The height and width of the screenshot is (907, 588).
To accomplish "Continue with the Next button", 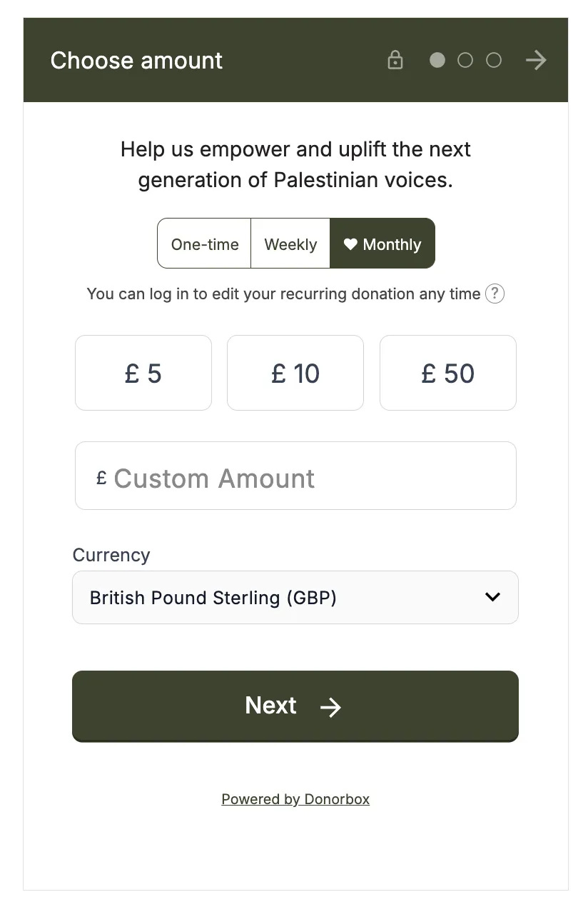I will [295, 706].
